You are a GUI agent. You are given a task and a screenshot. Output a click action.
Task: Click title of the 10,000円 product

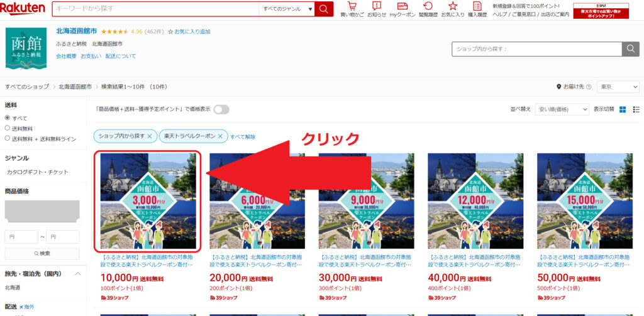pyautogui.click(x=147, y=261)
